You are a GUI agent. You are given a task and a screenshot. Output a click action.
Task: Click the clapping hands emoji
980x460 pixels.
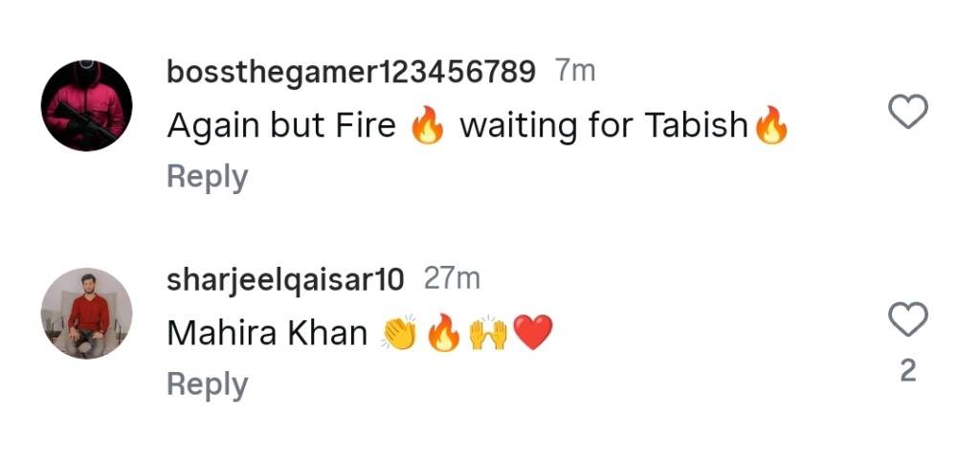click(399, 333)
